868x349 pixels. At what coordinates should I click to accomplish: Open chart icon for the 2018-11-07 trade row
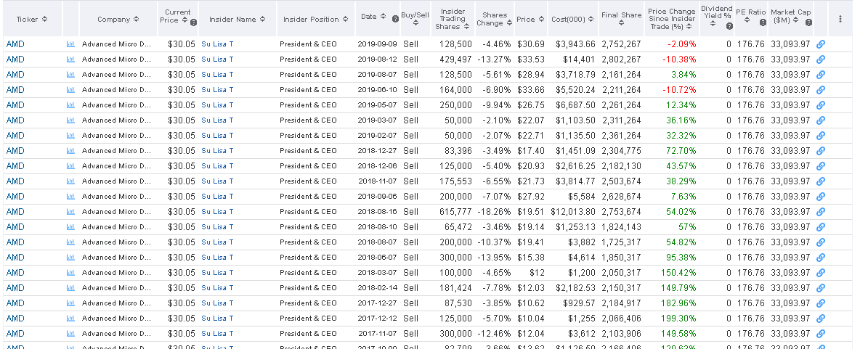pyautogui.click(x=70, y=181)
